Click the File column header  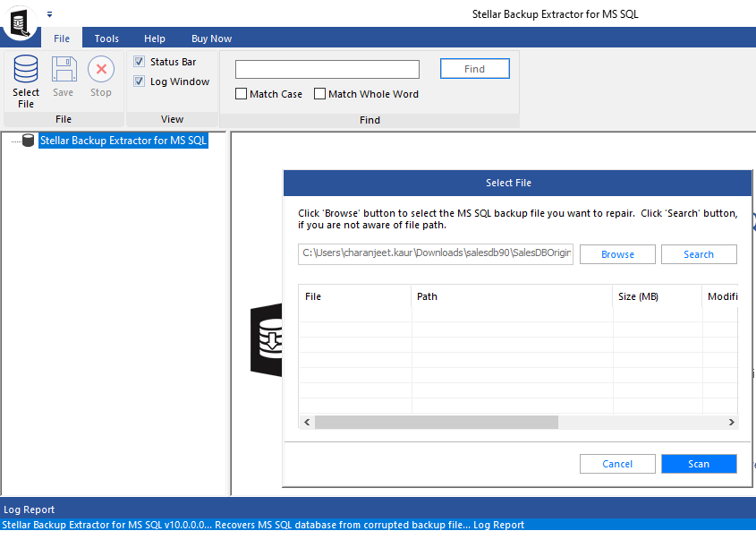355,296
